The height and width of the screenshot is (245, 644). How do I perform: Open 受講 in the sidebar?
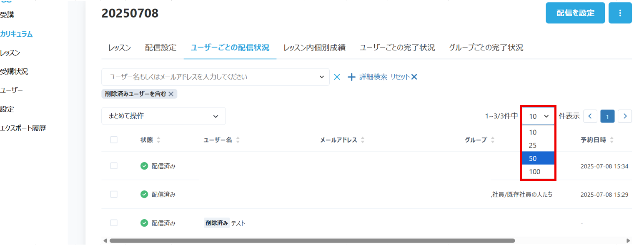[x=7, y=15]
